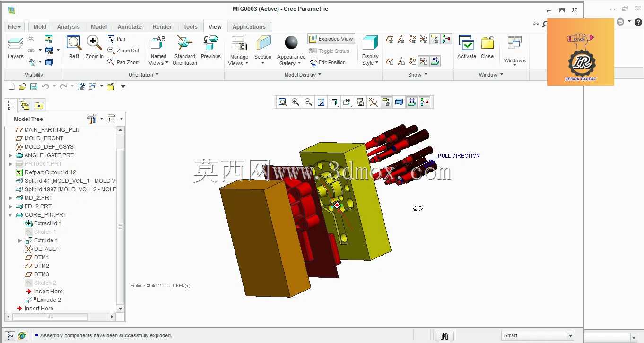Click the Open file icon in quick toolbar

tap(22, 86)
